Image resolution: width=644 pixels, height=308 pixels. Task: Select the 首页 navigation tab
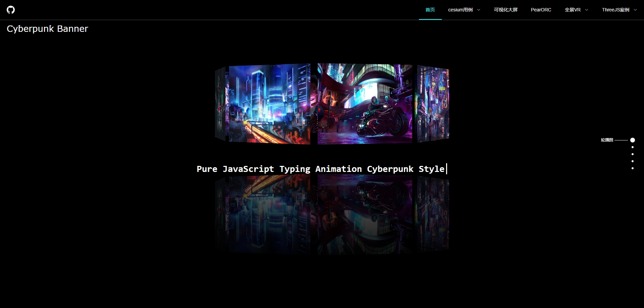point(430,10)
